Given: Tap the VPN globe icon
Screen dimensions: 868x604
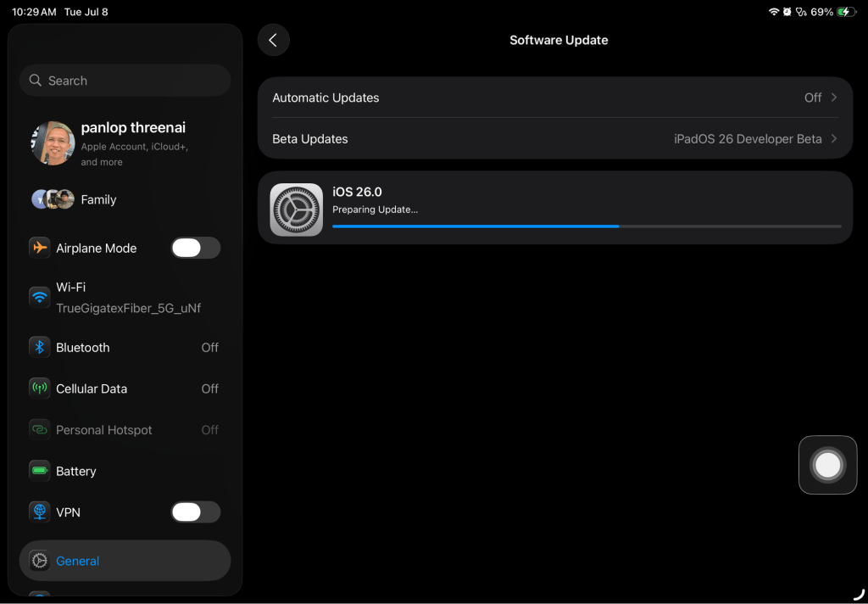Looking at the screenshot, I should 39,512.
